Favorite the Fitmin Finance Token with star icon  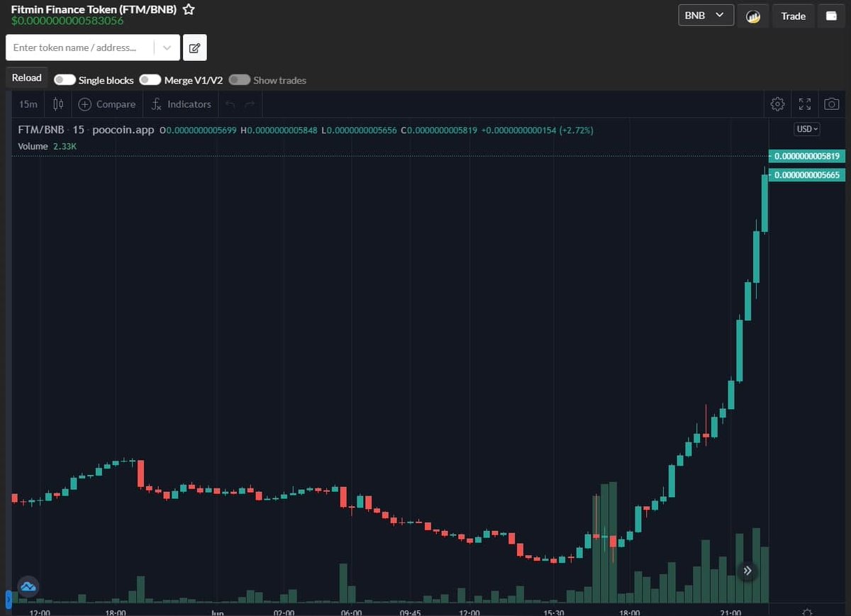[x=189, y=9]
